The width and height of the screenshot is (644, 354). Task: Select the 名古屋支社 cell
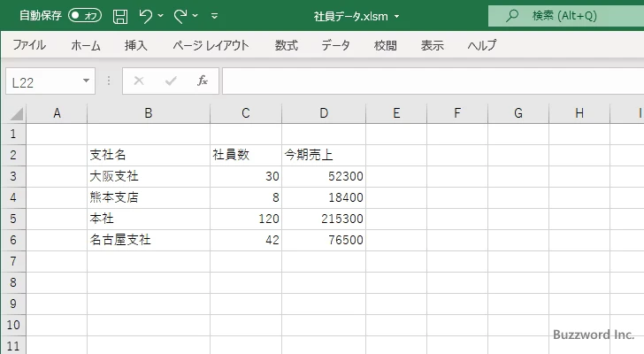click(149, 240)
